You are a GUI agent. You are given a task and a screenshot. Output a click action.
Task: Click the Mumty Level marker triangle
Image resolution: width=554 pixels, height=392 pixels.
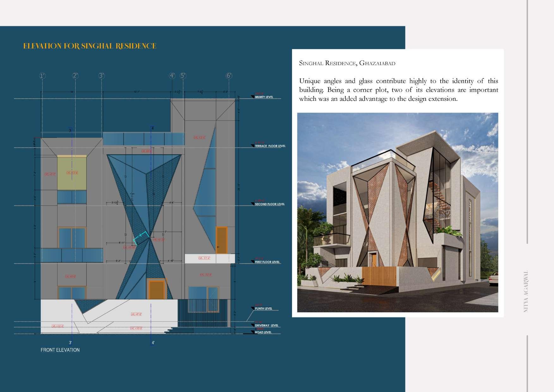(253, 97)
